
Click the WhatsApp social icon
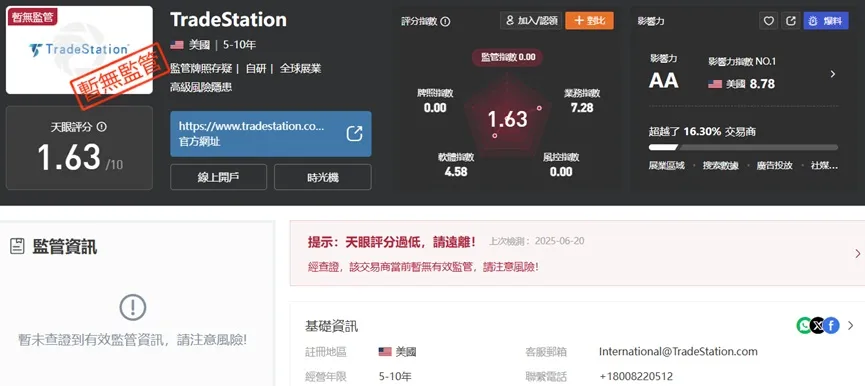click(x=804, y=325)
